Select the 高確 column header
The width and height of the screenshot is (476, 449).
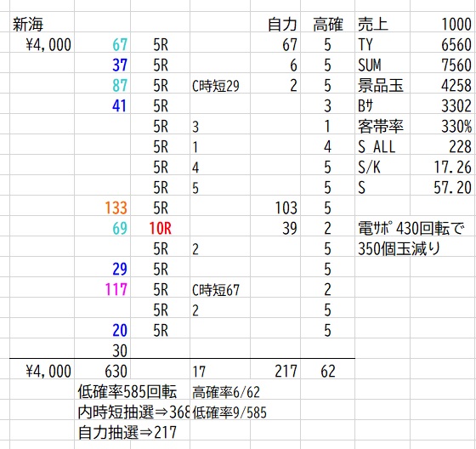pyautogui.click(x=328, y=25)
